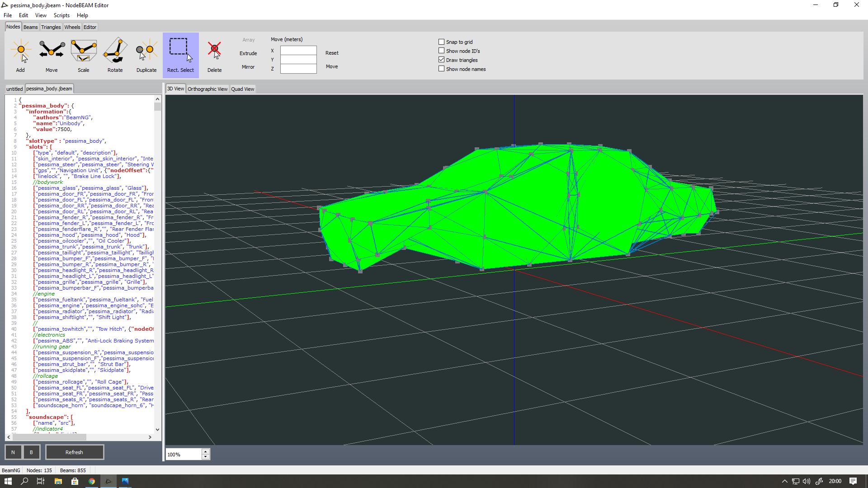
Task: Open Chrome from the taskbar
Action: click(x=92, y=481)
